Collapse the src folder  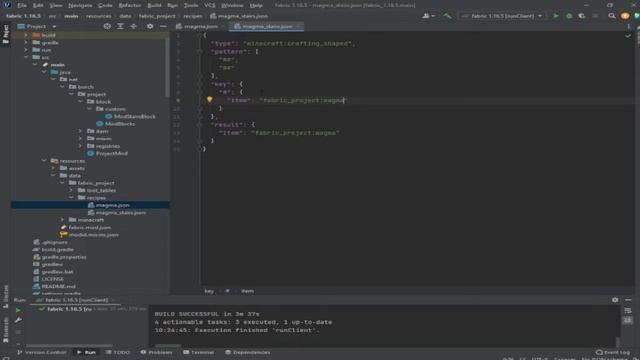[x=27, y=57]
